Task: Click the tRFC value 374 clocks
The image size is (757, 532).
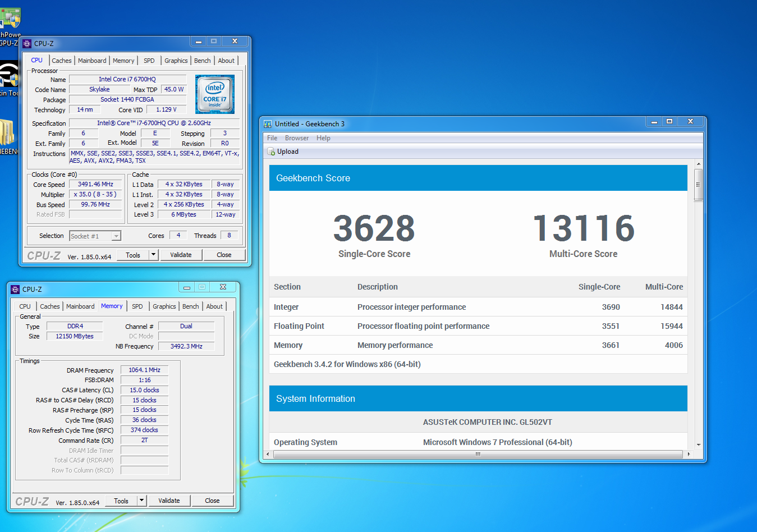Action: click(144, 430)
